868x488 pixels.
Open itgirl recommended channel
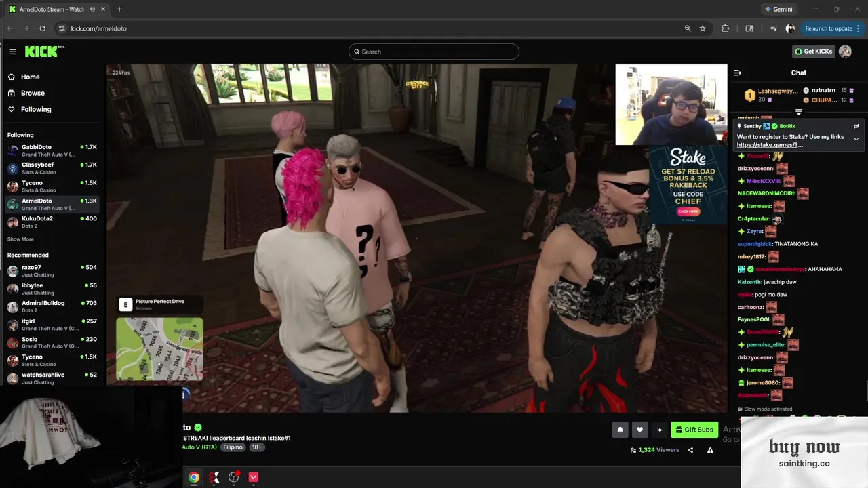pos(52,324)
